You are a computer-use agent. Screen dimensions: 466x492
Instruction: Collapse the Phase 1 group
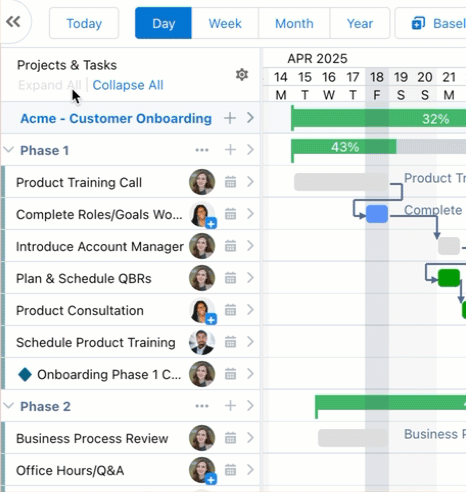coord(9,150)
